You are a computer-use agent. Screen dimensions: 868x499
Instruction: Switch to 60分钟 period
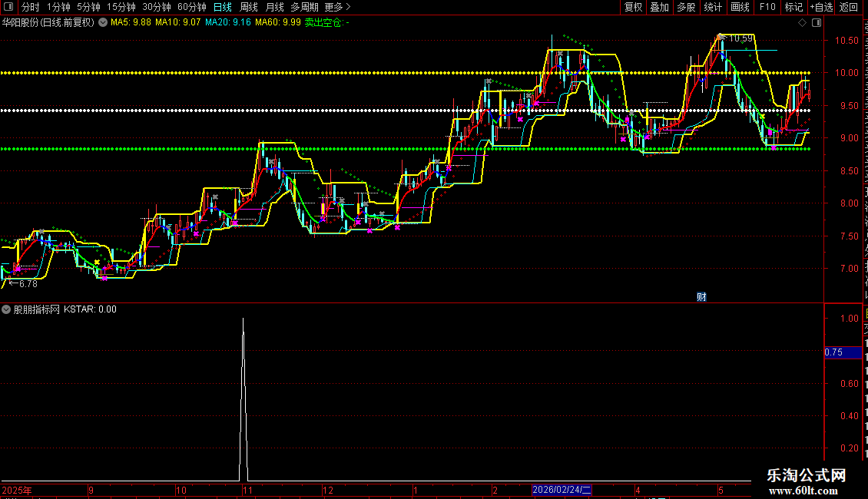tap(192, 7)
